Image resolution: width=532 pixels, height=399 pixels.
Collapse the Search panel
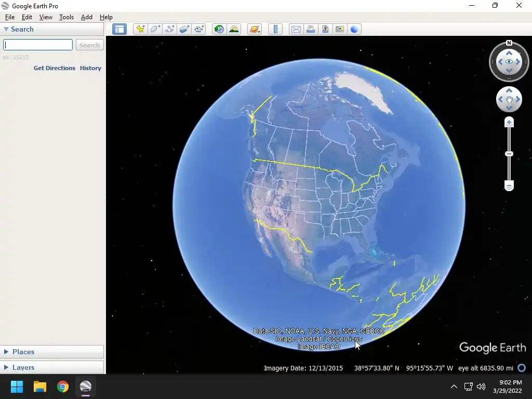click(x=6, y=29)
